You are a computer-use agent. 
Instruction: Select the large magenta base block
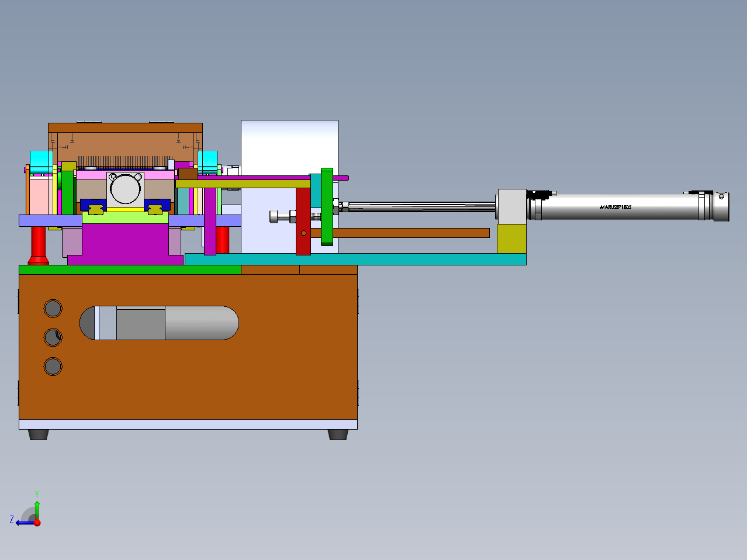(x=125, y=244)
